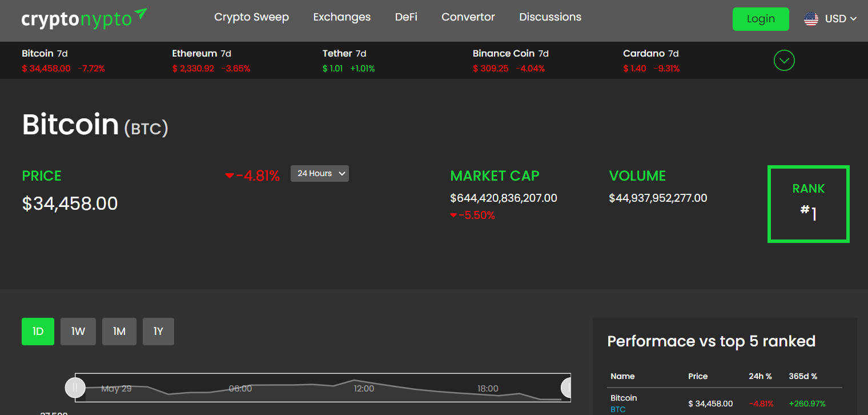Open Crypto Sweep menu item

(252, 17)
